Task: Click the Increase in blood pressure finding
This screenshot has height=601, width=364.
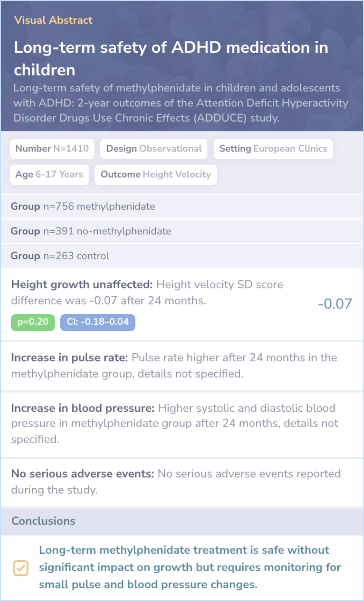Action: tap(182, 424)
